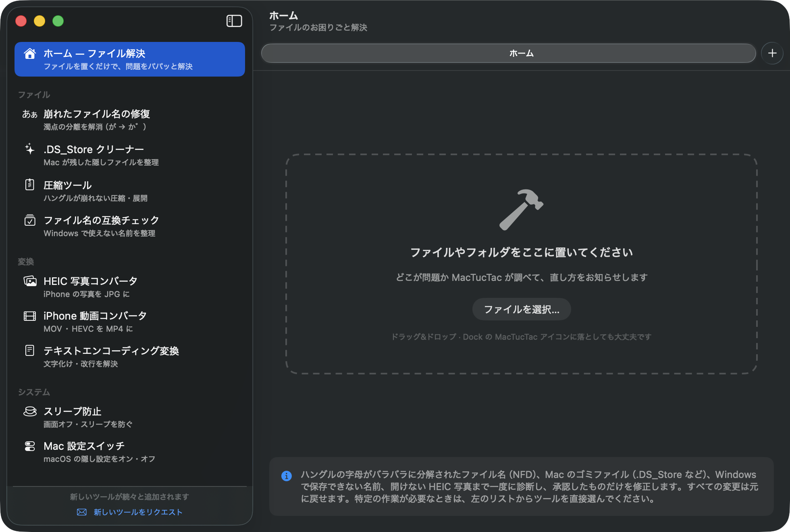Open the .DS_Store クリーナー tool
Viewport: 790px width, 532px height.
130,155
